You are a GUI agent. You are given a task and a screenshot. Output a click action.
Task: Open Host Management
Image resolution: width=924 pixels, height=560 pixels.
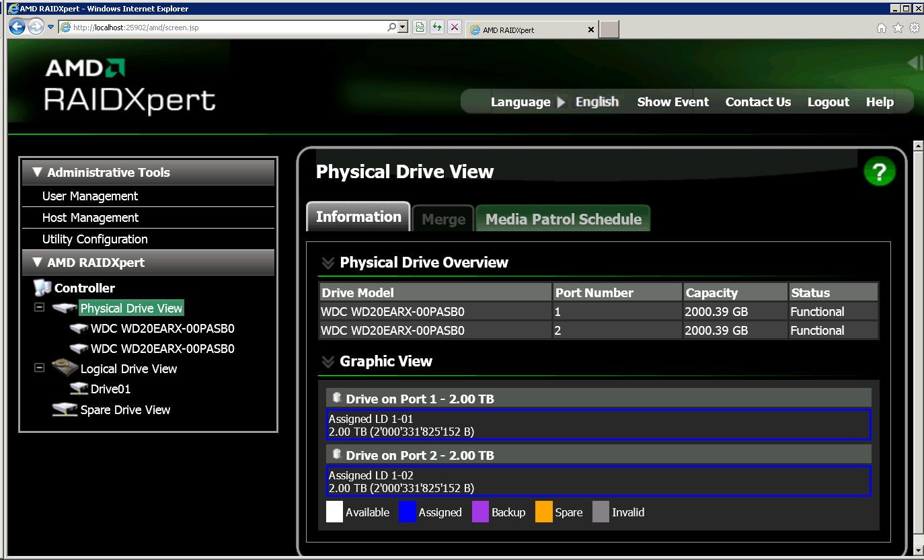point(90,218)
